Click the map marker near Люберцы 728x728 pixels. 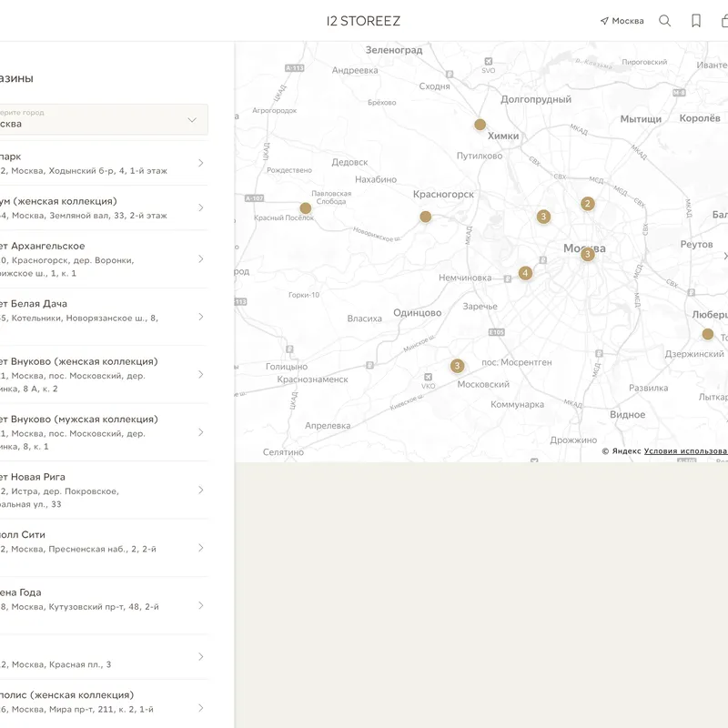pyautogui.click(x=708, y=334)
